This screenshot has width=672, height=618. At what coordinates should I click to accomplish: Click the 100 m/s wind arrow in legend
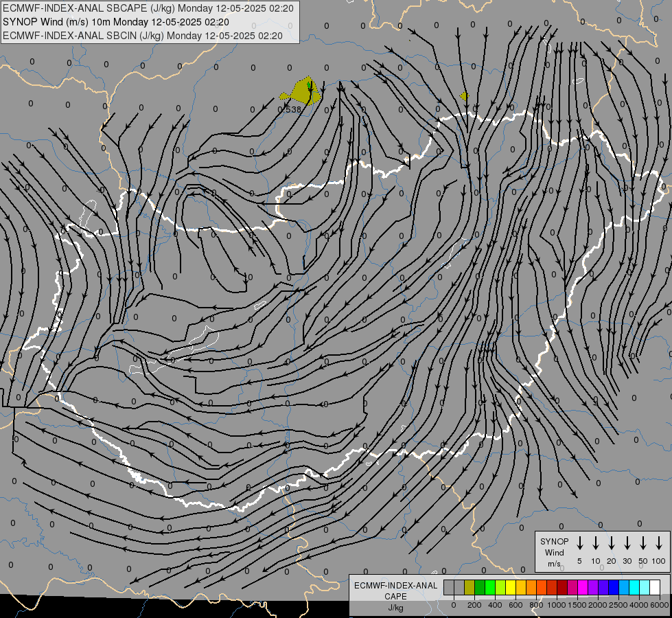pos(659,543)
